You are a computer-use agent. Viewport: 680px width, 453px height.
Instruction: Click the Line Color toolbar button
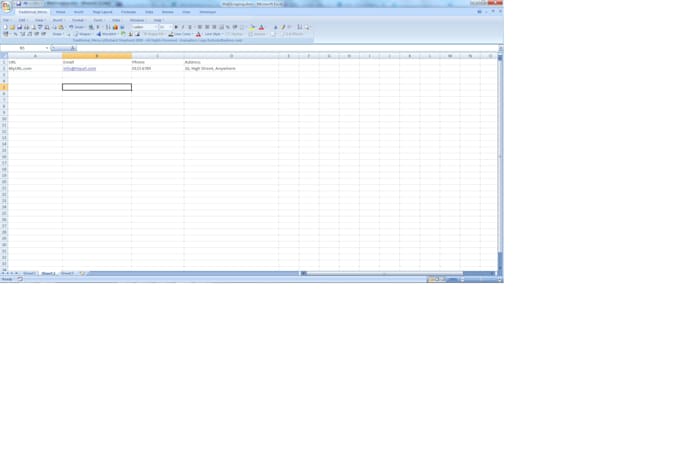180,34
